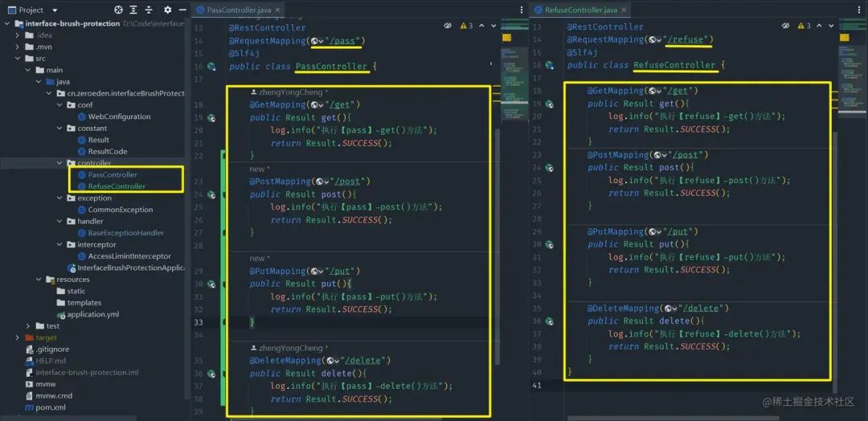This screenshot has width=868, height=421.
Task: Switch to PassController.java tab
Action: [230, 10]
